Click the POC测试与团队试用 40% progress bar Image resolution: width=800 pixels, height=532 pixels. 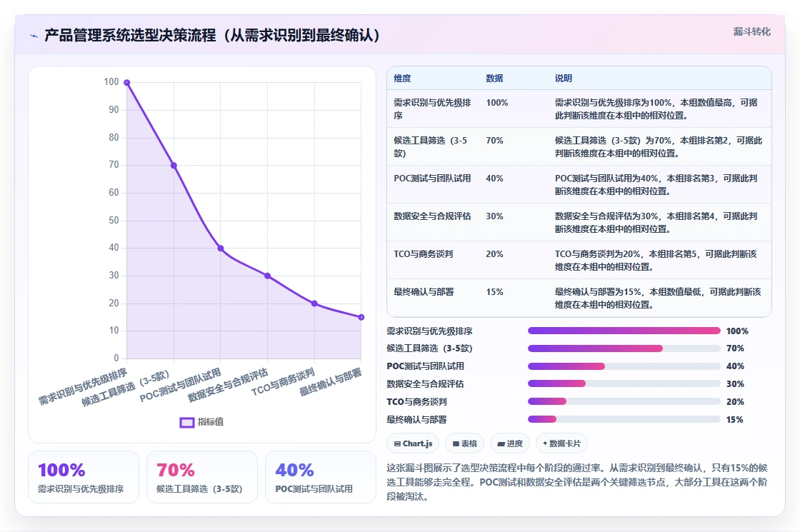(x=624, y=366)
